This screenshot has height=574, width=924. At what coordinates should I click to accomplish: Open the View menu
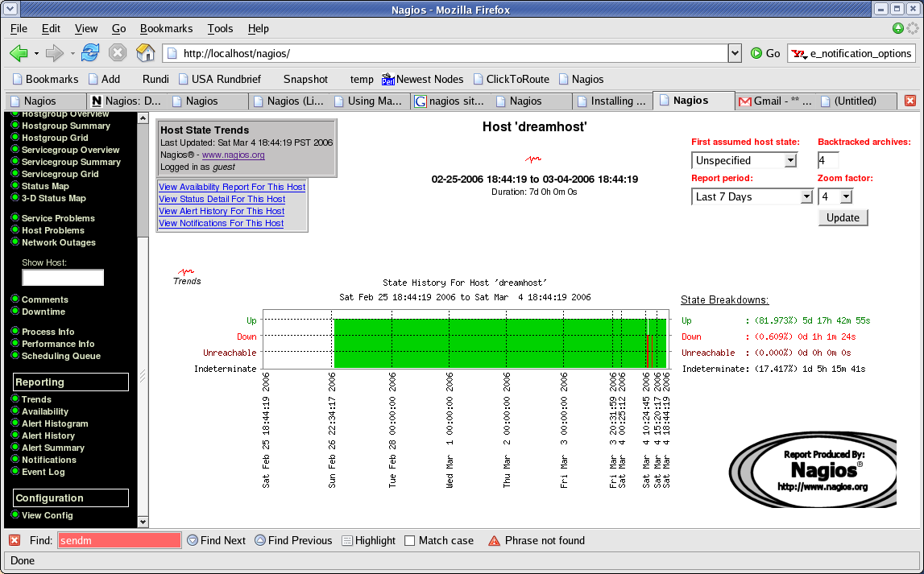pos(86,28)
